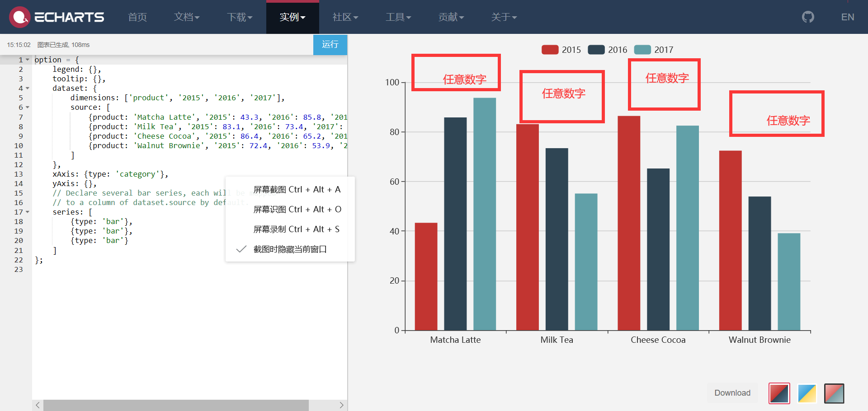Screen dimensions: 868x411
Task: Click the y-axis 100 label
Action: tap(392, 82)
